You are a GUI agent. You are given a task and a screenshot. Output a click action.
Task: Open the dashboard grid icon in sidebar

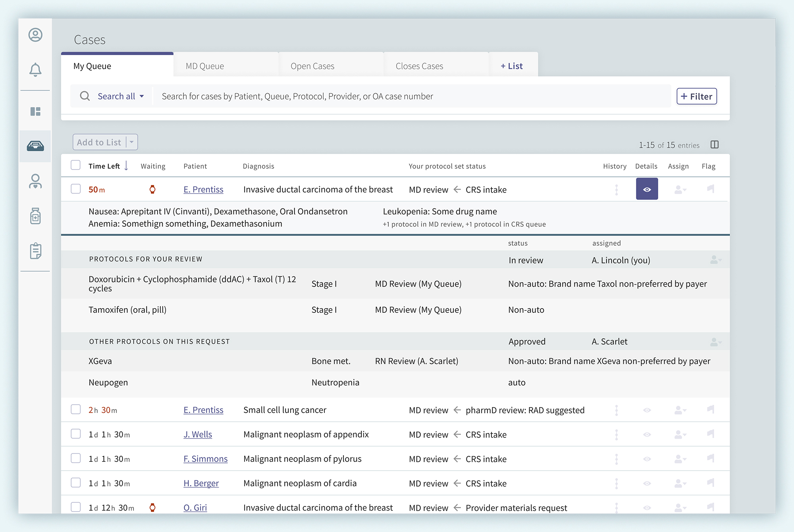(x=35, y=112)
